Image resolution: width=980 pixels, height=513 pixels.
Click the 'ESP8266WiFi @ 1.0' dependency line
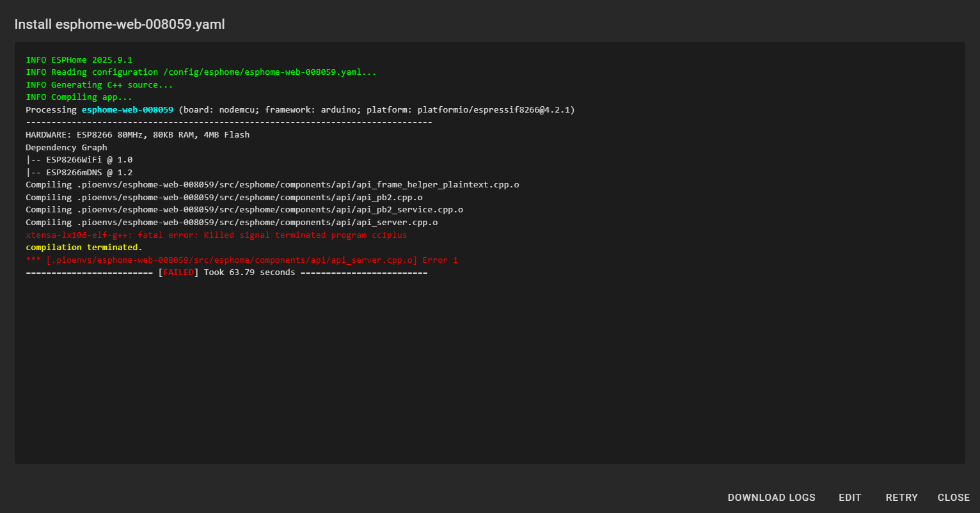click(x=79, y=160)
